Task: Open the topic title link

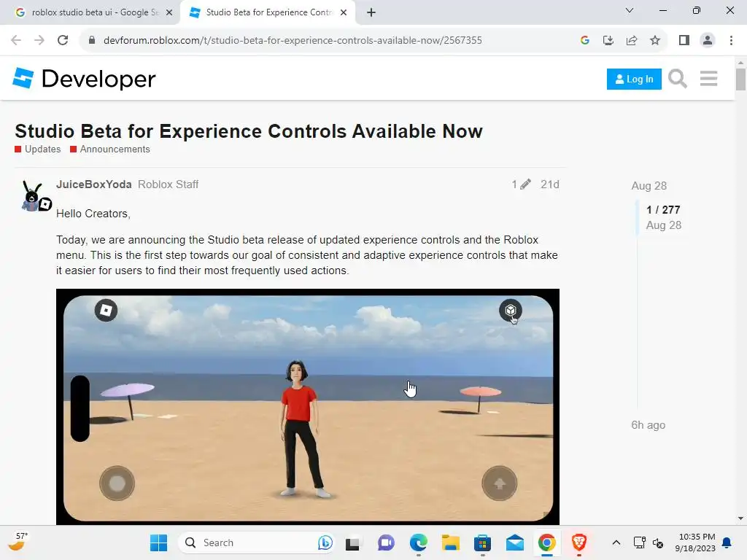Action: tap(249, 131)
